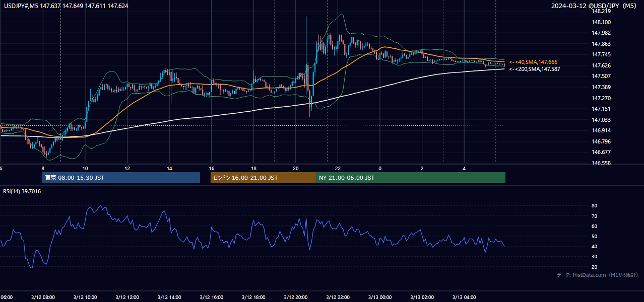
Task: Click the 3/12 14:00 date label
Action: click(169, 297)
